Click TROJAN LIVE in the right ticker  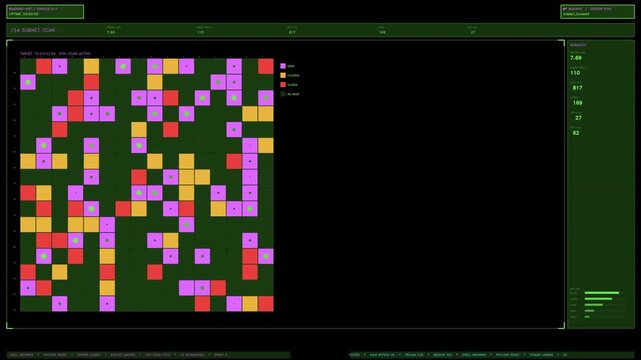click(414, 355)
